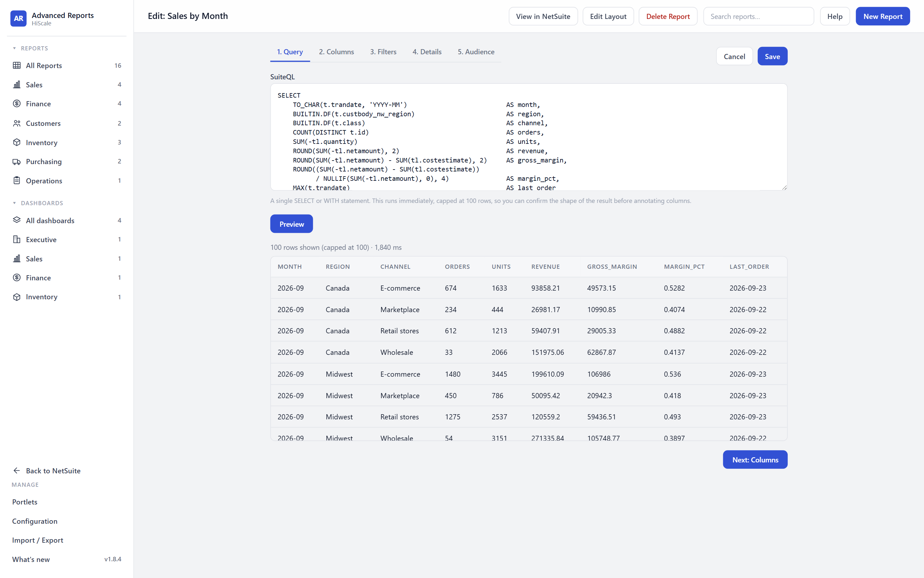Click the UNITS column header

pos(501,267)
